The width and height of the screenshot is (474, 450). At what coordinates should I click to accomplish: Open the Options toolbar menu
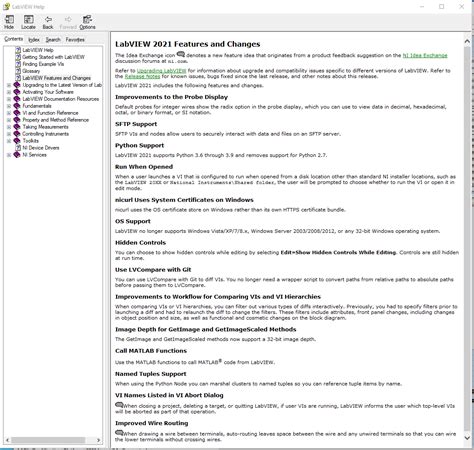tap(87, 19)
